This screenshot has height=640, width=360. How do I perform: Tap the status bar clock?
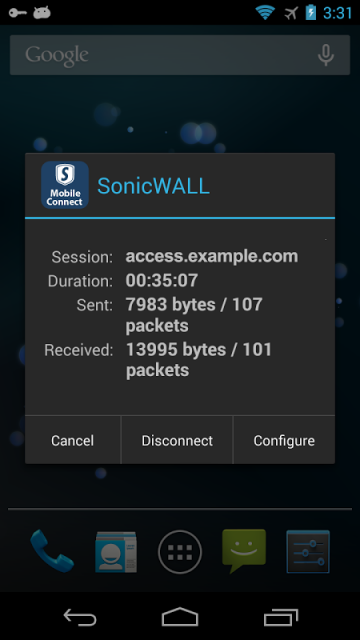(x=337, y=13)
